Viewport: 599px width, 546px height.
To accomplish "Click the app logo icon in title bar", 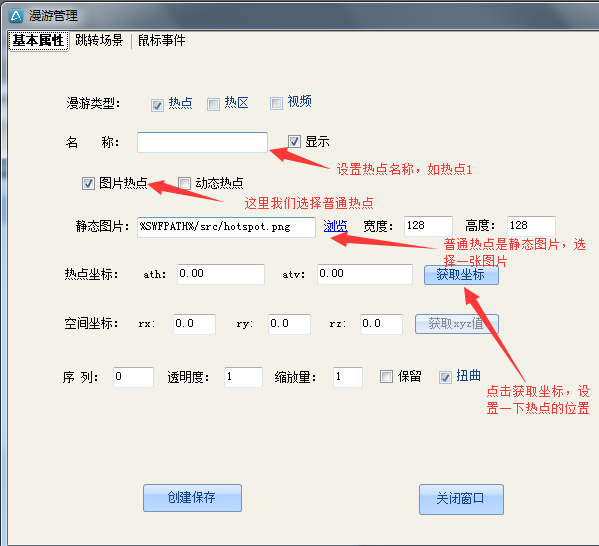I will click(16, 16).
